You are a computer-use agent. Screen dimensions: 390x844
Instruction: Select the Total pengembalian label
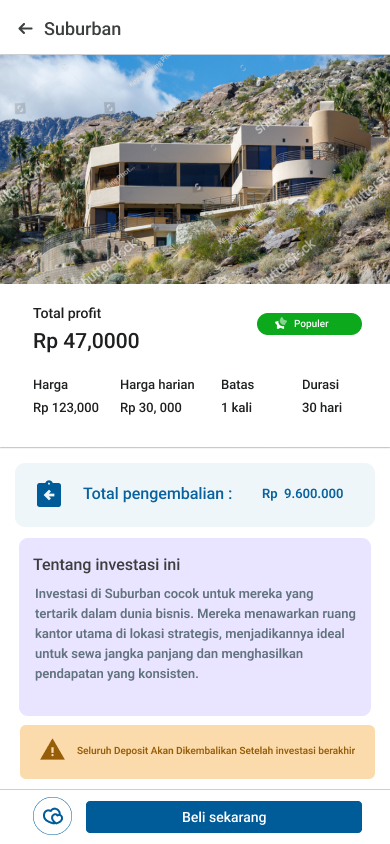point(158,494)
